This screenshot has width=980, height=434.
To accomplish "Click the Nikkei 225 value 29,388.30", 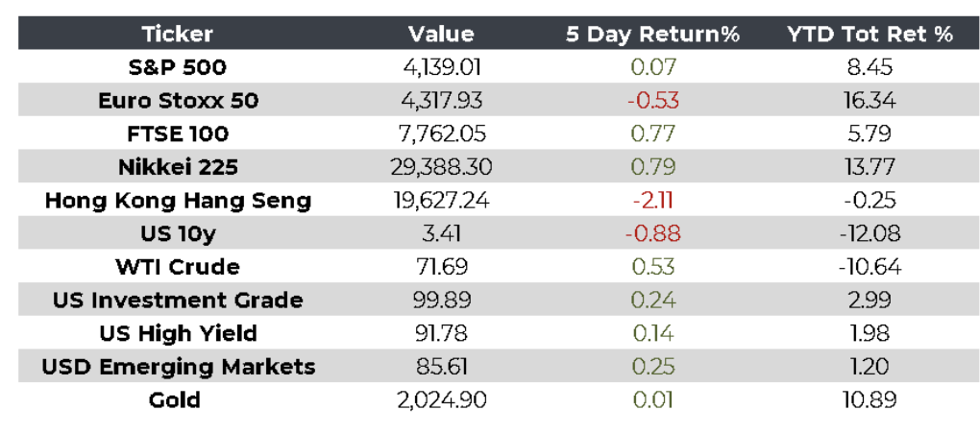I will (441, 167).
